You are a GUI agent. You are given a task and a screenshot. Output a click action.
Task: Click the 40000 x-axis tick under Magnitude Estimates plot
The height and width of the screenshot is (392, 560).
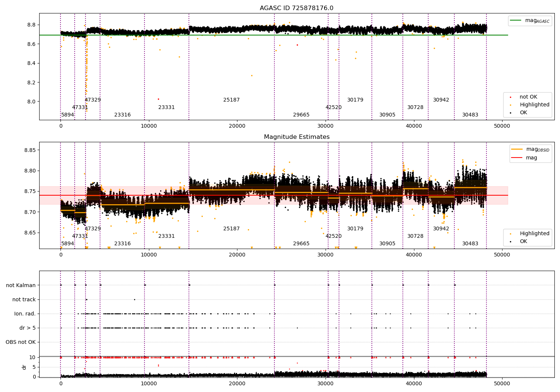414,255
